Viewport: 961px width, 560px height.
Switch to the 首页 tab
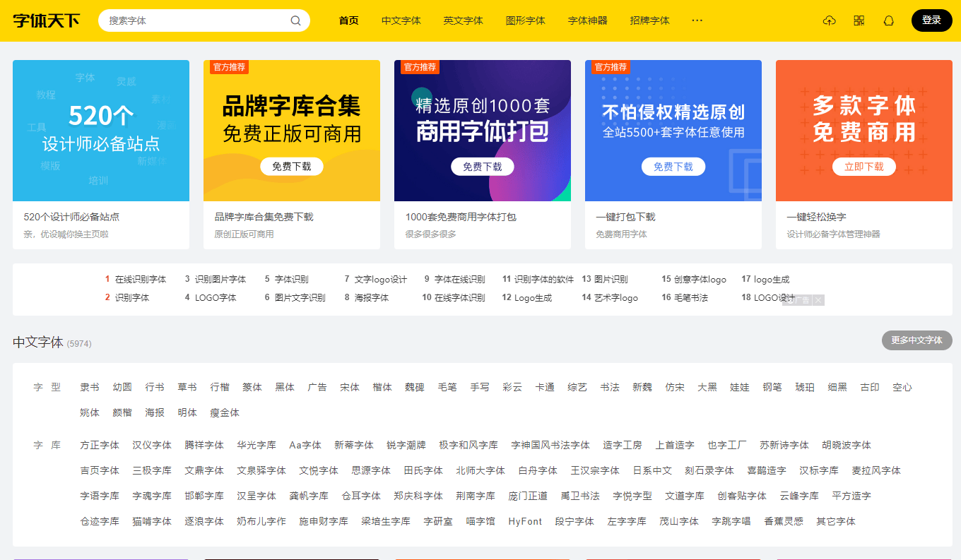pyautogui.click(x=348, y=20)
